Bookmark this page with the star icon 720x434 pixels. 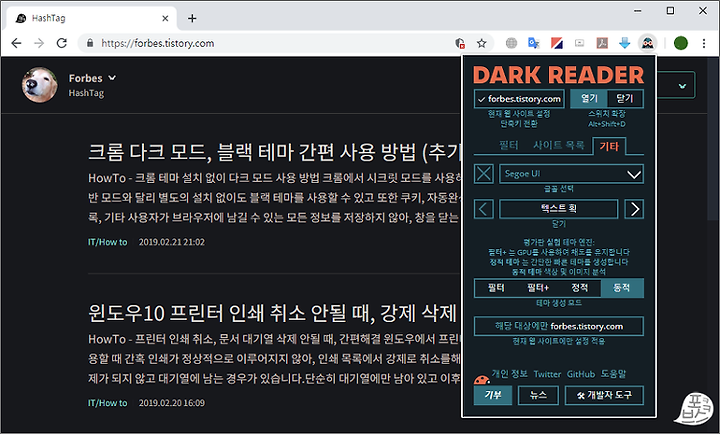pos(481,43)
